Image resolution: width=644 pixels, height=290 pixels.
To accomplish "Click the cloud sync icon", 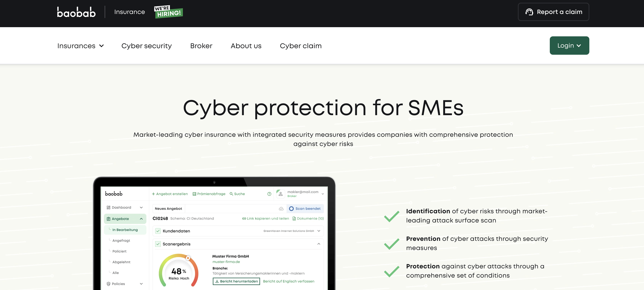I will tap(281, 209).
